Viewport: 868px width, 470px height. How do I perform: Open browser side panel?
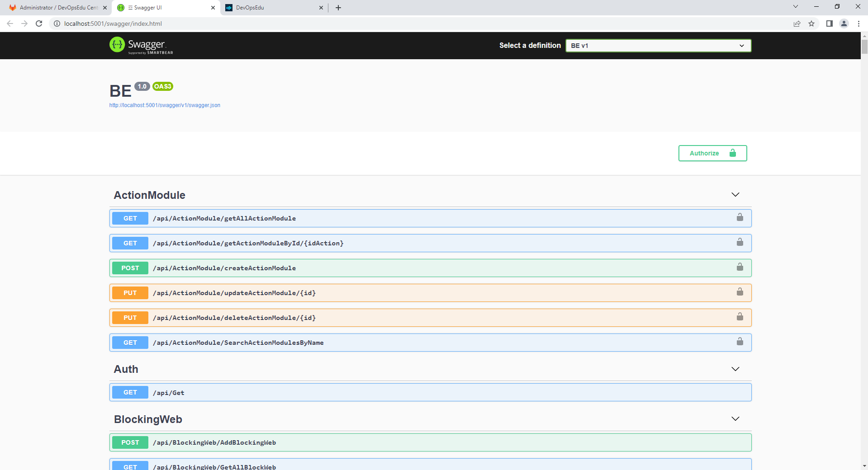tap(830, 23)
